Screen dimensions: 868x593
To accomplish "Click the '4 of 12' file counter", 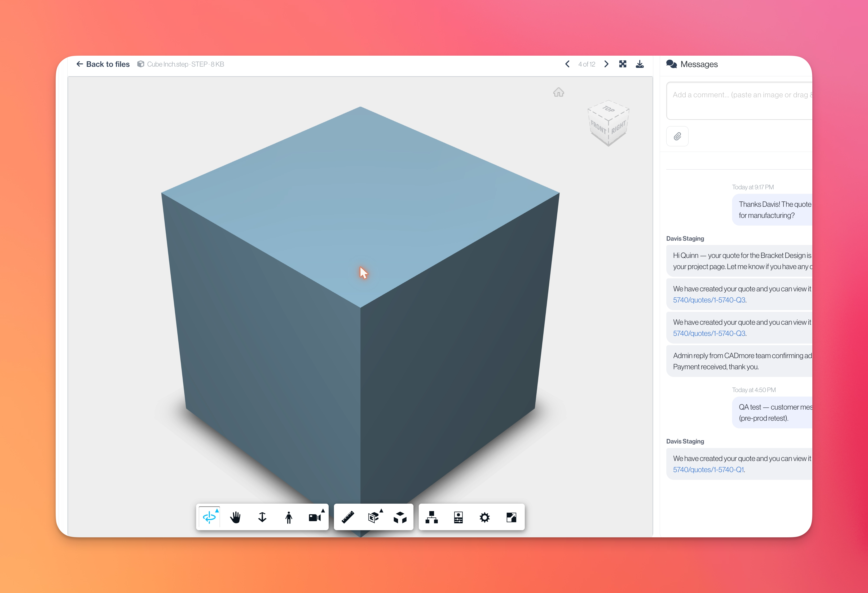I will pyautogui.click(x=587, y=64).
